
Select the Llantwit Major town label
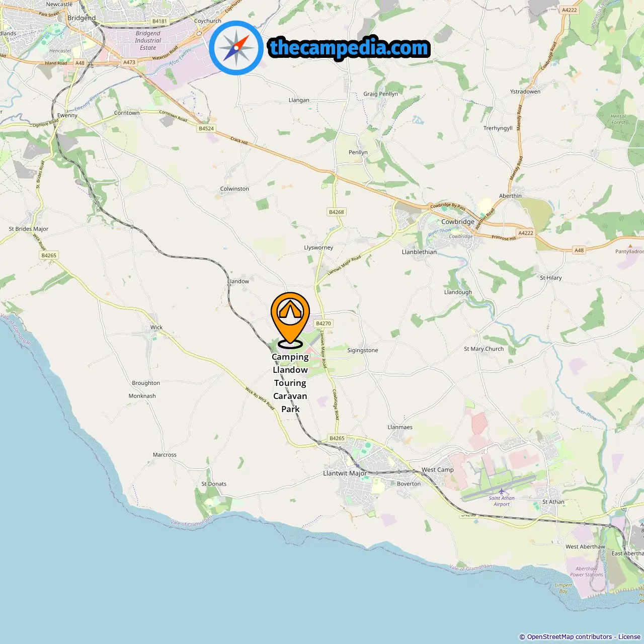pyautogui.click(x=345, y=473)
